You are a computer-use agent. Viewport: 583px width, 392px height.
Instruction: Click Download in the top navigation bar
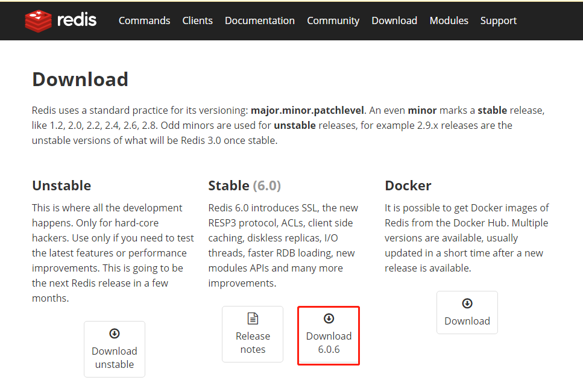tap(394, 20)
